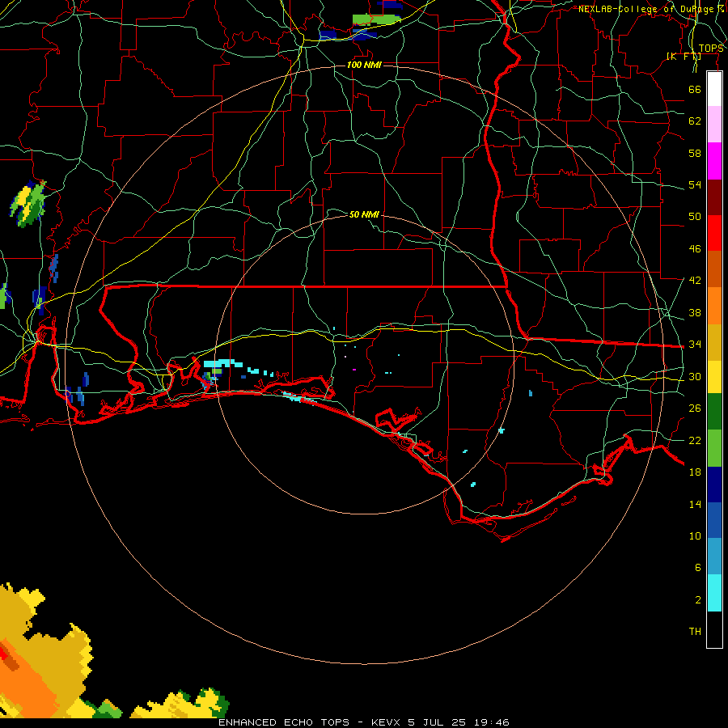Select the 58 legend value
Image resolution: width=728 pixels, height=728 pixels.
pyautogui.click(x=695, y=153)
